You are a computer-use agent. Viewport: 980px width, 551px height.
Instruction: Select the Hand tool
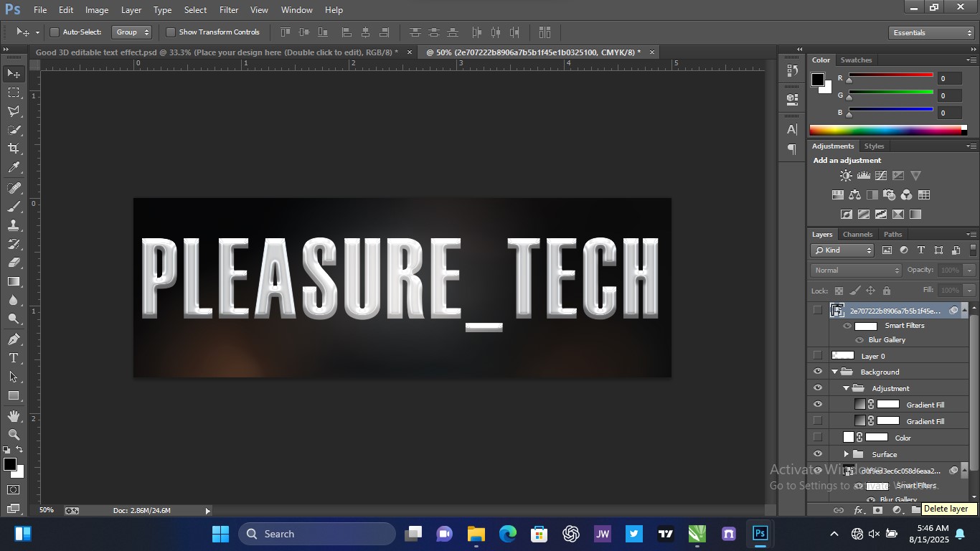(14, 416)
